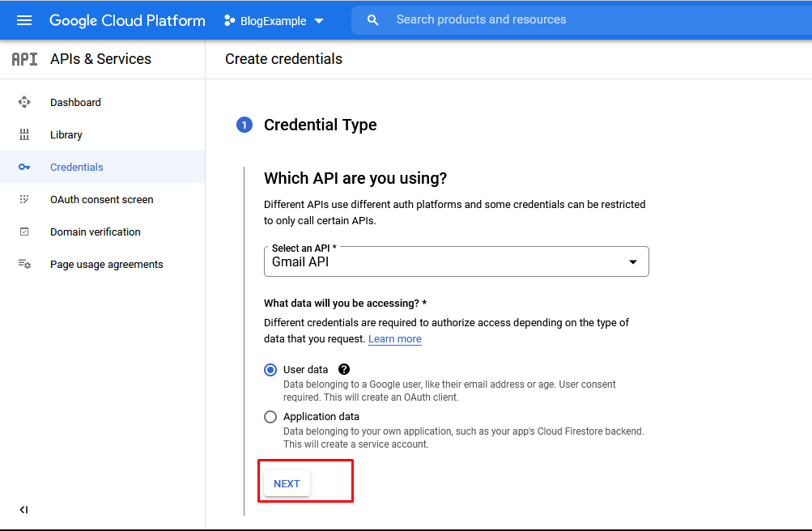812x531 pixels.
Task: Follow the Learn more link
Action: (x=394, y=339)
